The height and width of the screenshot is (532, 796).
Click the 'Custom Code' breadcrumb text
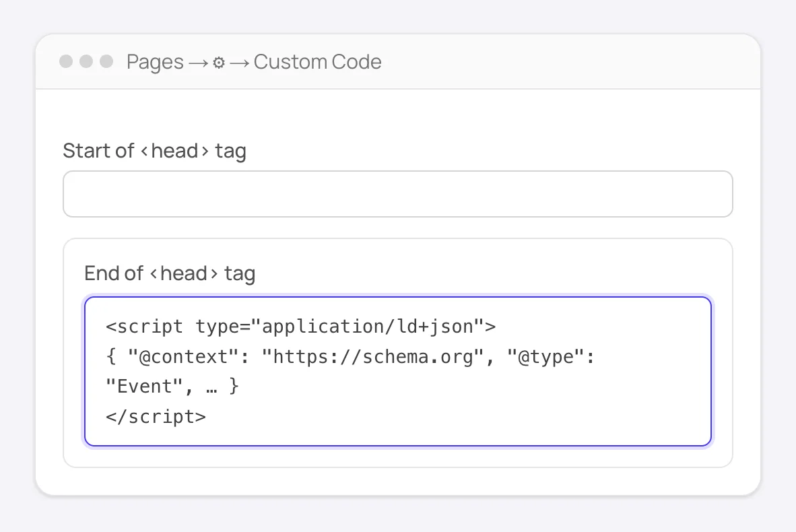(317, 62)
